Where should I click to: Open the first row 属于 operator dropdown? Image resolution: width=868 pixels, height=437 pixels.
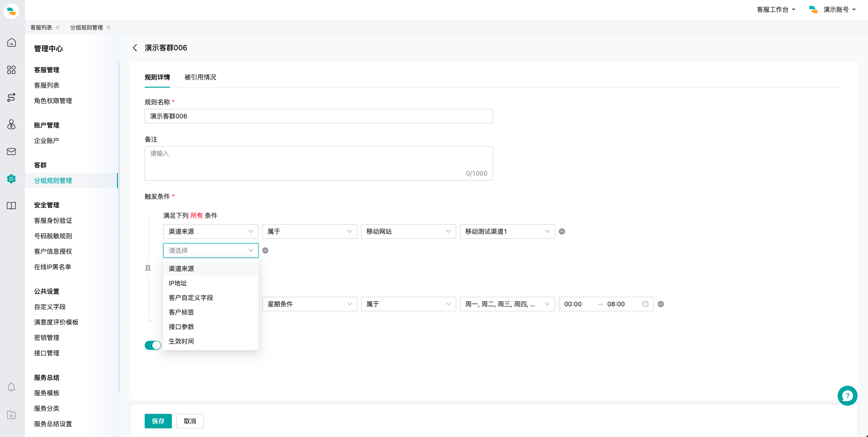(310, 231)
